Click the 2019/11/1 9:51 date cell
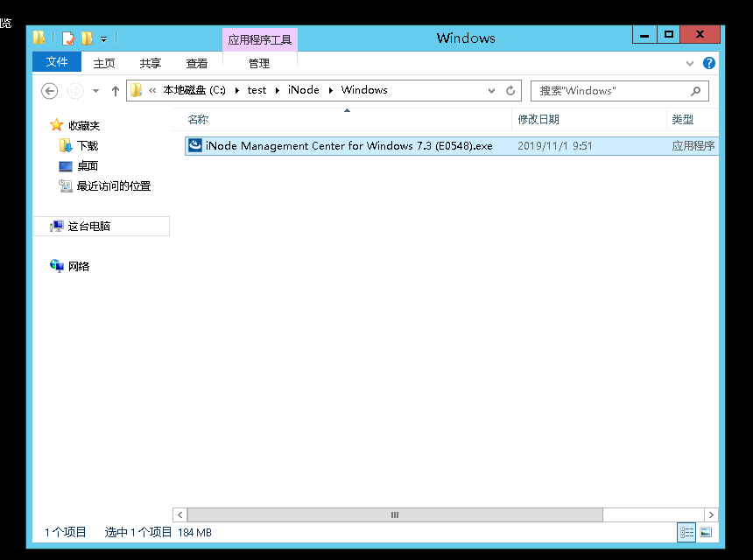The width and height of the screenshot is (753, 560). point(554,146)
